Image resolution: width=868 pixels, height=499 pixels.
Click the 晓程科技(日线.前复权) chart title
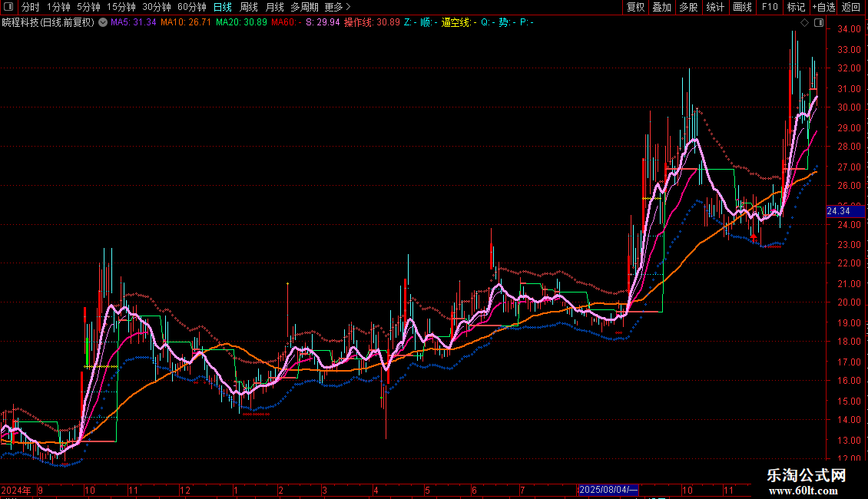click(x=48, y=23)
